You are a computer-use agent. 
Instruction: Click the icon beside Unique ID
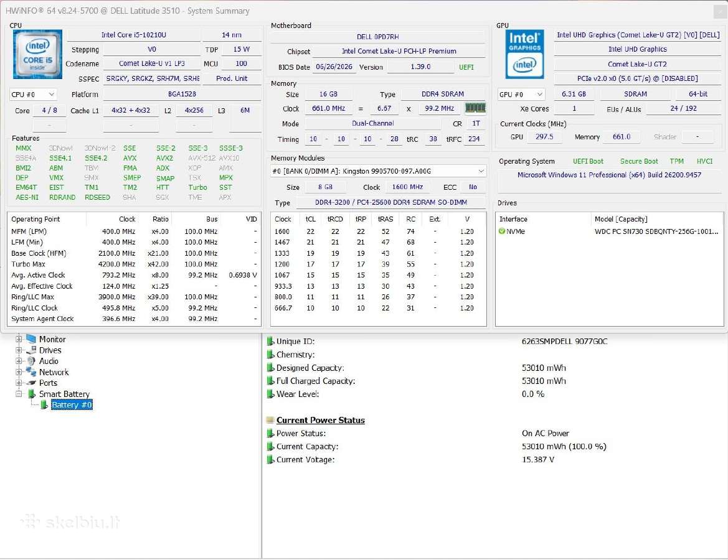(x=270, y=342)
